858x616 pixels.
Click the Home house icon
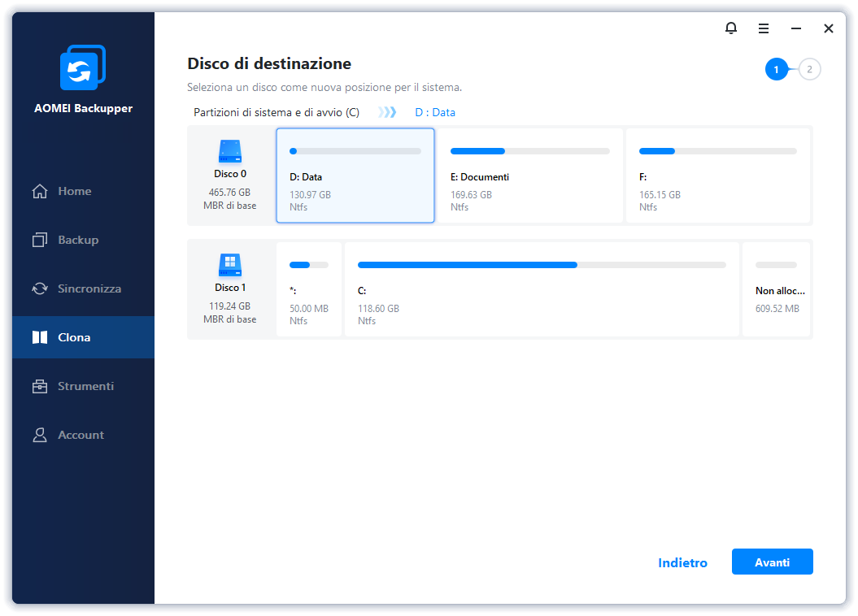(40, 191)
